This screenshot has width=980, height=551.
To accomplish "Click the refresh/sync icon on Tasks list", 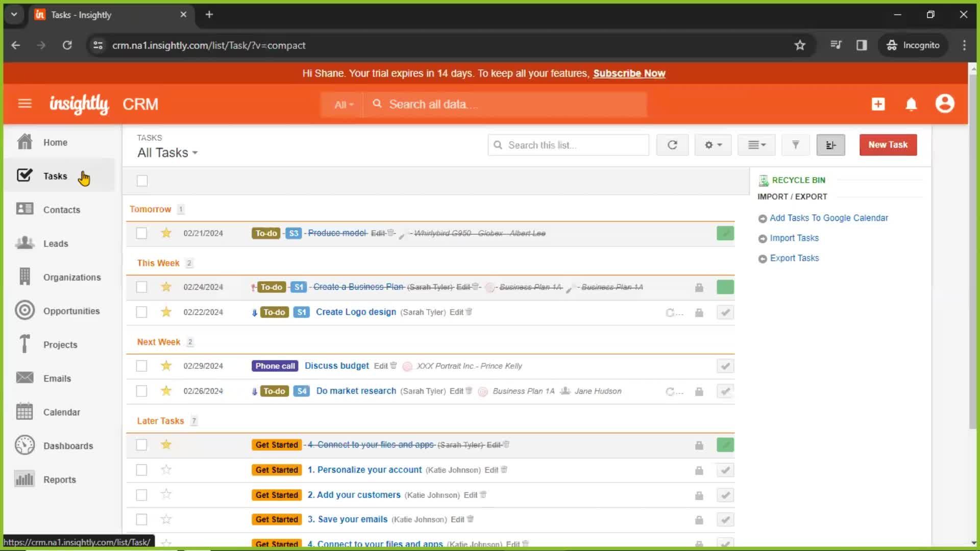I will 672,145.
